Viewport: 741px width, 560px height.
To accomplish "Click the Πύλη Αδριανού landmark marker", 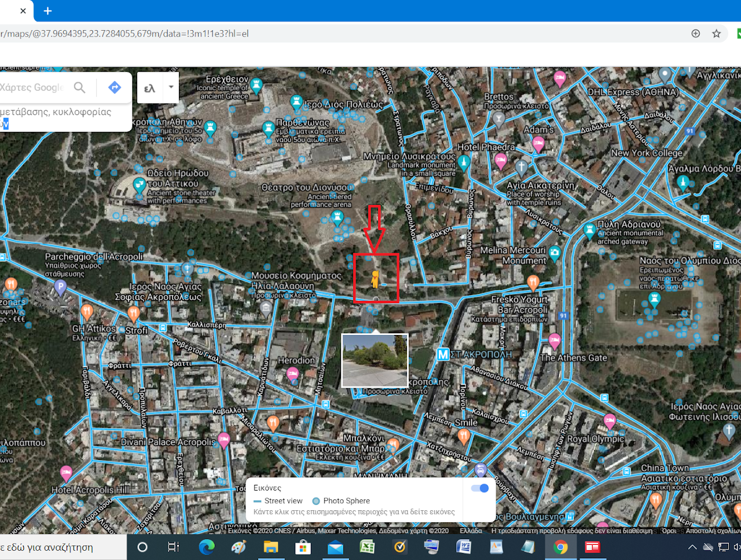I will (x=589, y=231).
